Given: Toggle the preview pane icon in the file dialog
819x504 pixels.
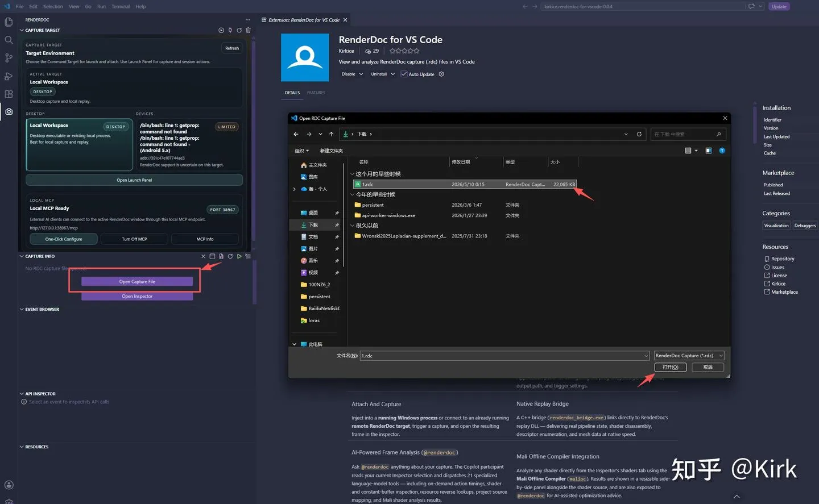Looking at the screenshot, I should tap(709, 151).
